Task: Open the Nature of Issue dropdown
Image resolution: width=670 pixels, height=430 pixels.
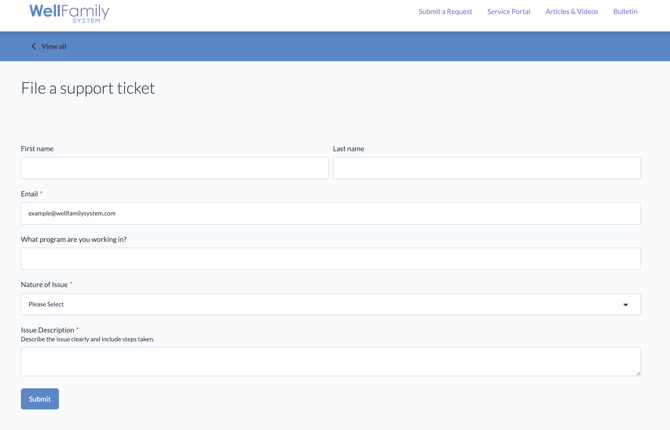Action: 331,304
